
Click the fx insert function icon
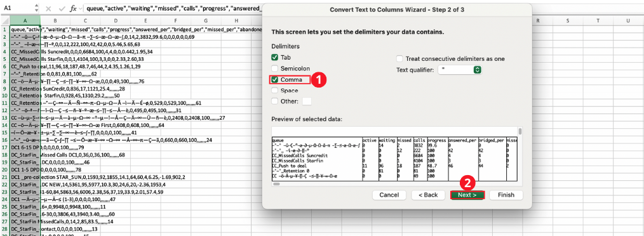coord(73,8)
